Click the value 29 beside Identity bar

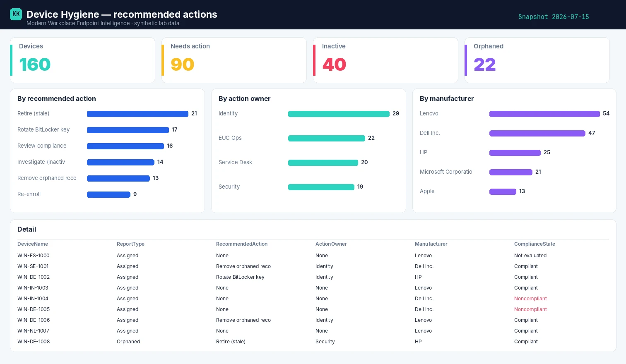coord(396,113)
